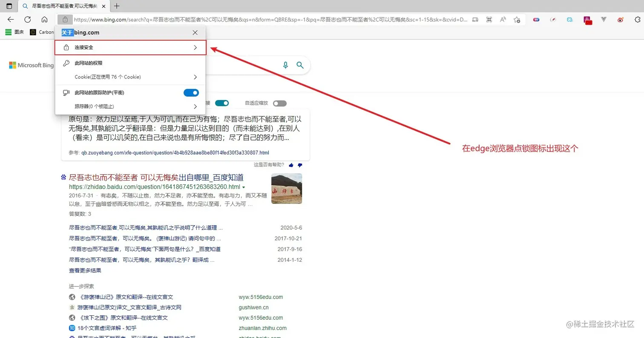This screenshot has width=644, height=338.
Task: Disable the site tracking prevention toggle
Action: (x=191, y=92)
